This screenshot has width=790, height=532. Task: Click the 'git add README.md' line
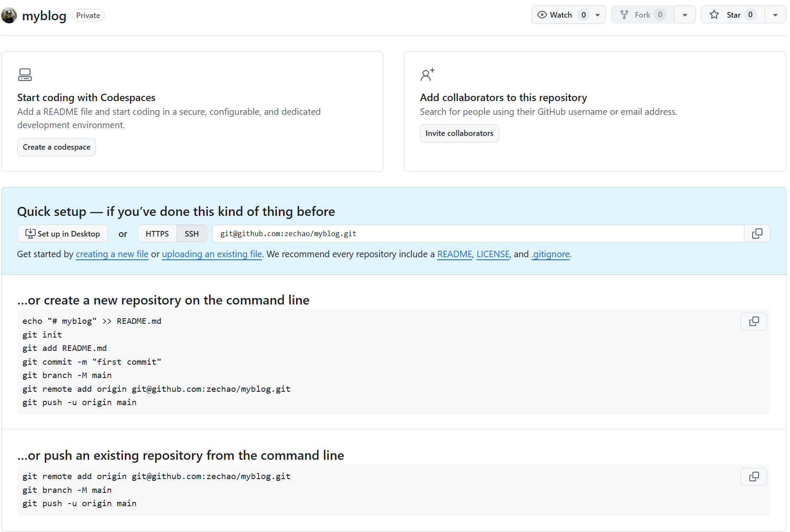tap(65, 348)
